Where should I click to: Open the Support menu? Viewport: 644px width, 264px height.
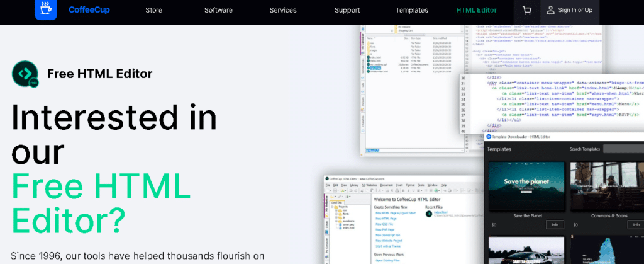(347, 10)
